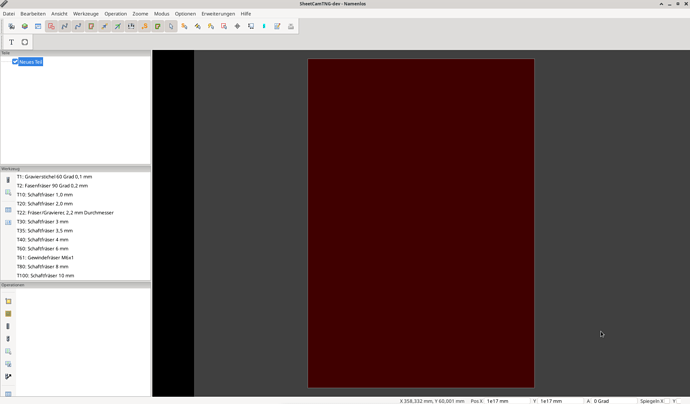The image size is (690, 404).
Task: Select tool T1 Gravierstichel 60 Grad
Action: point(54,177)
